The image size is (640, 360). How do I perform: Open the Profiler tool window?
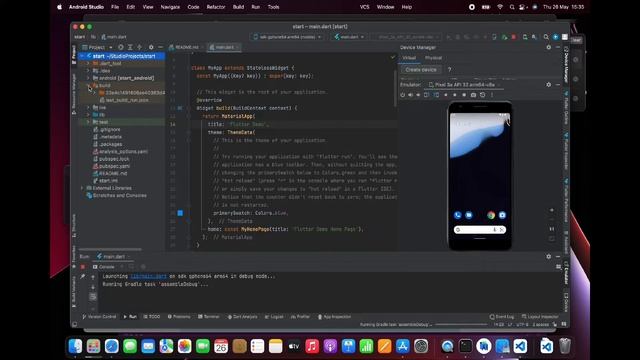(300, 317)
